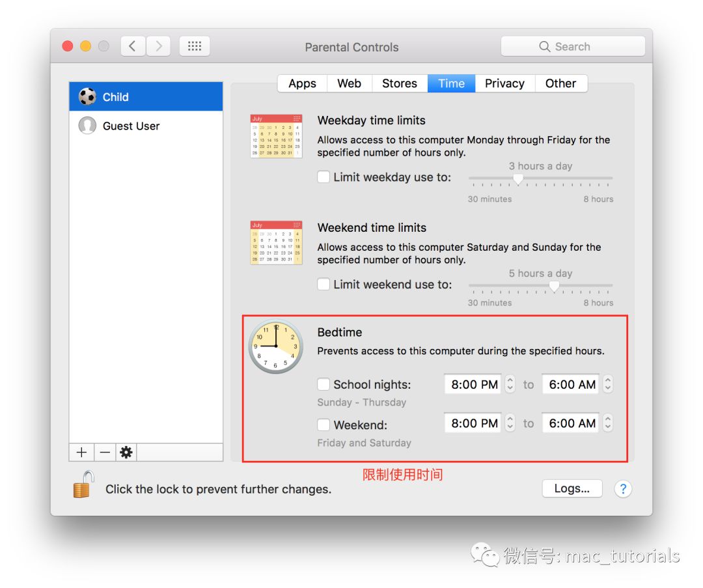Image resolution: width=703 pixels, height=588 pixels.
Task: Show all preferences grid icon
Action: 194,46
